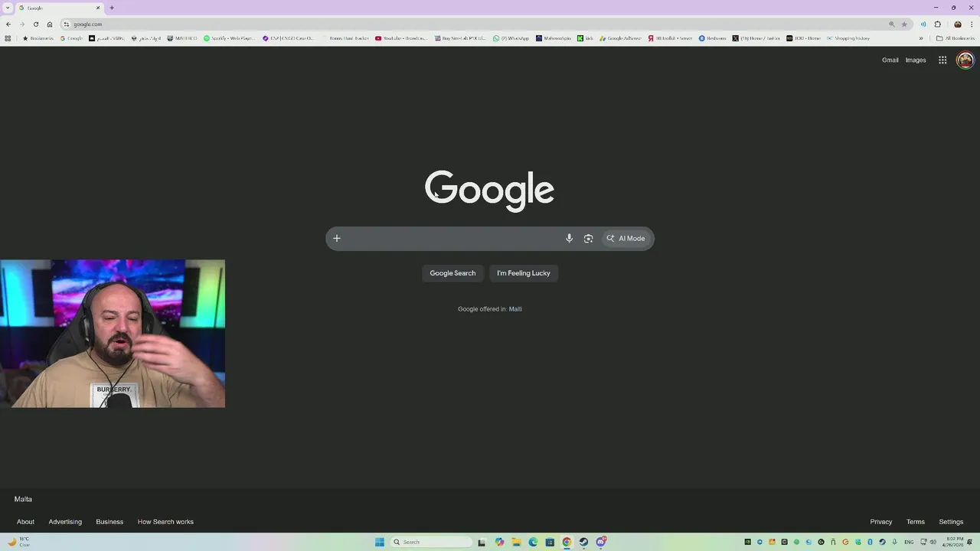
Task: Open Google Account profile picture
Action: 965,60
